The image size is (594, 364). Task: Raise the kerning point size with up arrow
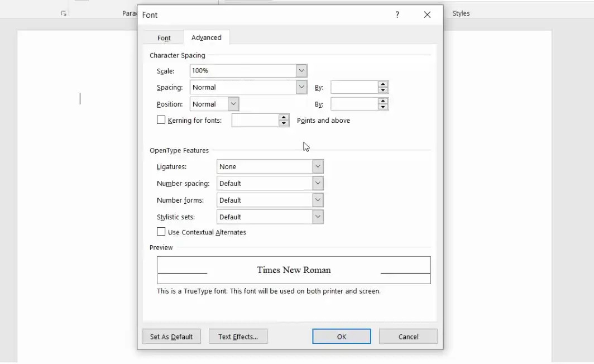pyautogui.click(x=284, y=117)
